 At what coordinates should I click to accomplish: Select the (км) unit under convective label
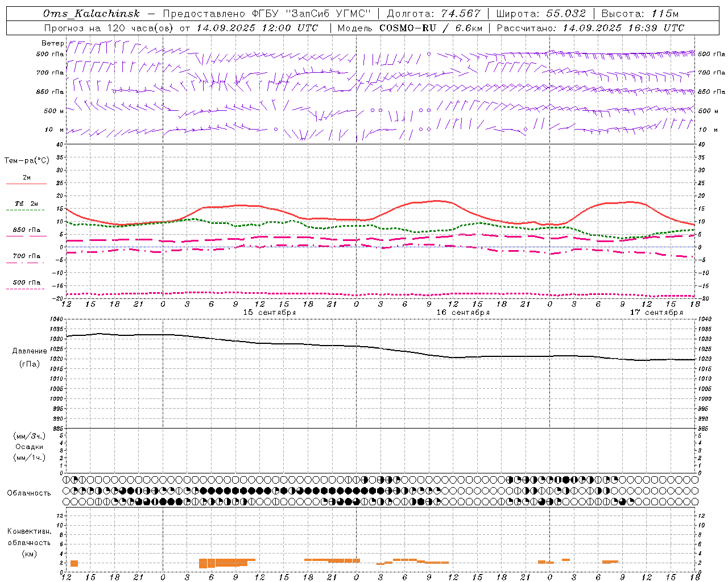29,554
